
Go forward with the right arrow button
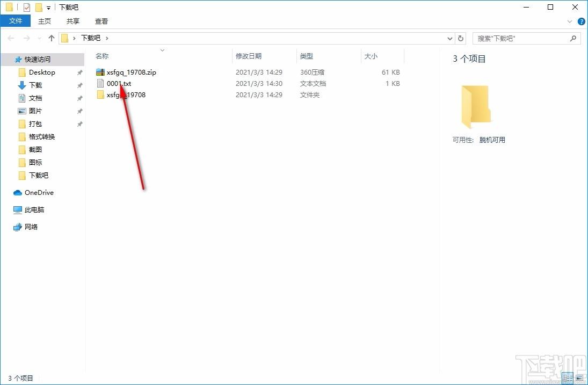click(27, 38)
